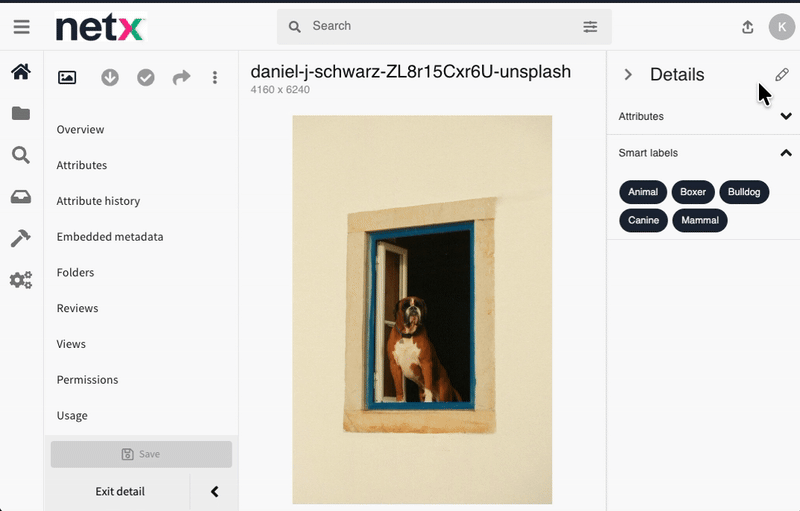The height and width of the screenshot is (511, 800).
Task: Open the three-dot more actions menu
Action: 215,78
